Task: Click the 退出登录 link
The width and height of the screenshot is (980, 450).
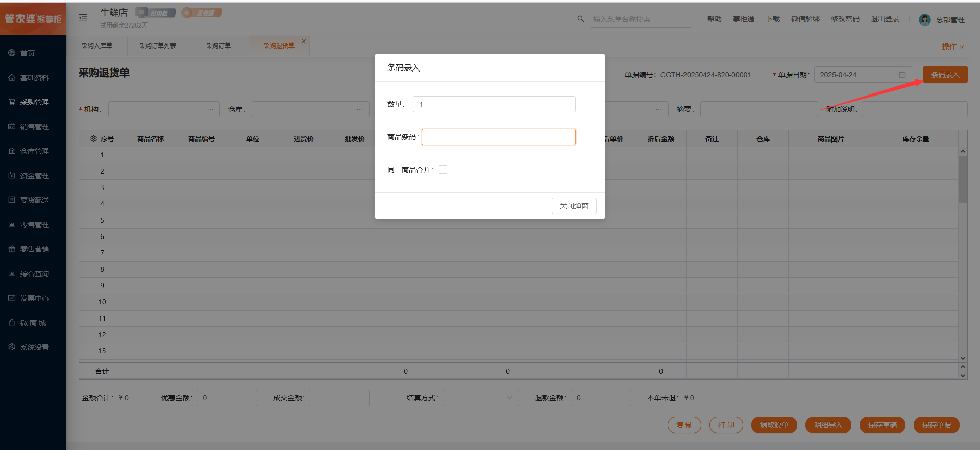Action: click(x=885, y=19)
